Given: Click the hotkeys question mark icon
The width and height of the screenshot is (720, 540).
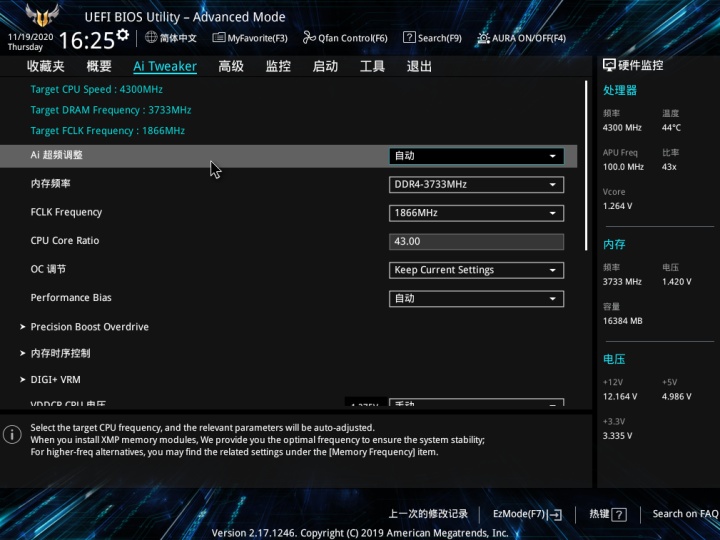Looking at the screenshot, I should coord(619,514).
